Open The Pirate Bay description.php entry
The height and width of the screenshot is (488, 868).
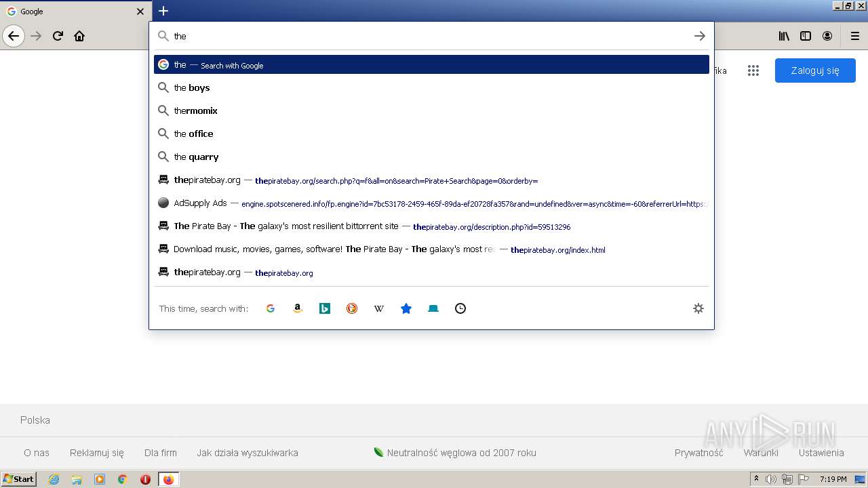(431, 226)
